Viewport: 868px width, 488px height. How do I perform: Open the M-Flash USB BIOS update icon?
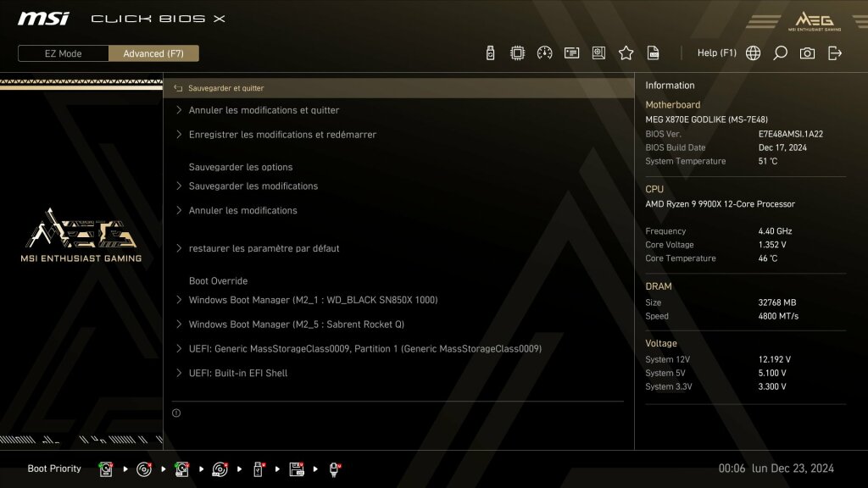tap(490, 53)
